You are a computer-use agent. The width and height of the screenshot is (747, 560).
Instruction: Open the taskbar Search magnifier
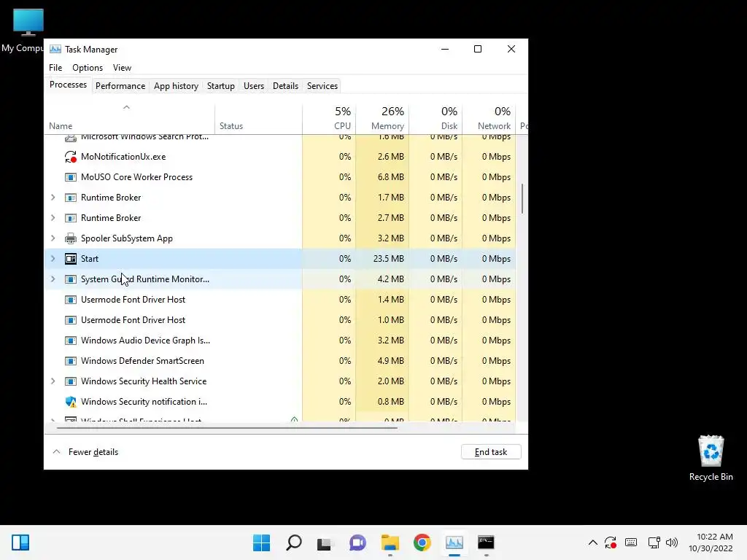coord(294,542)
